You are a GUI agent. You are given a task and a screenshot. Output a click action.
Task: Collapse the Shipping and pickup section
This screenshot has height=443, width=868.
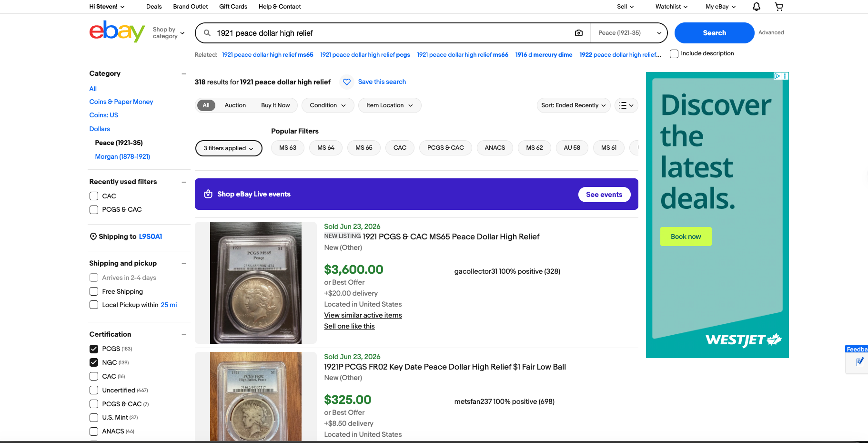(184, 264)
